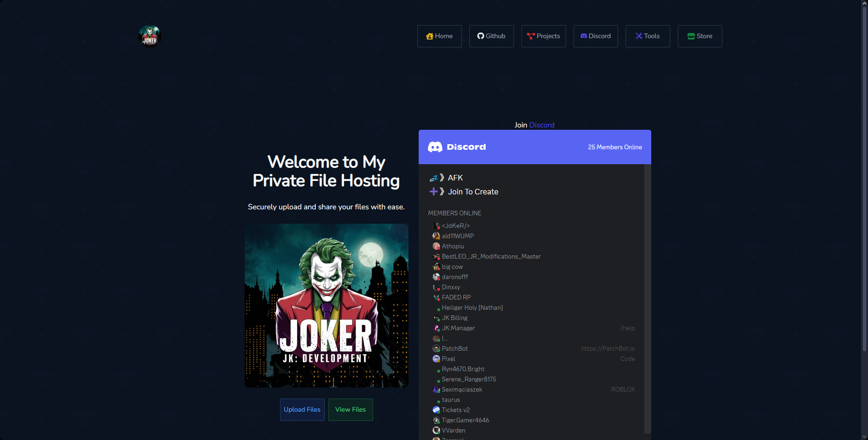This screenshot has height=440, width=868.
Task: Click the Dinxxy member avatar
Action: pos(436,287)
